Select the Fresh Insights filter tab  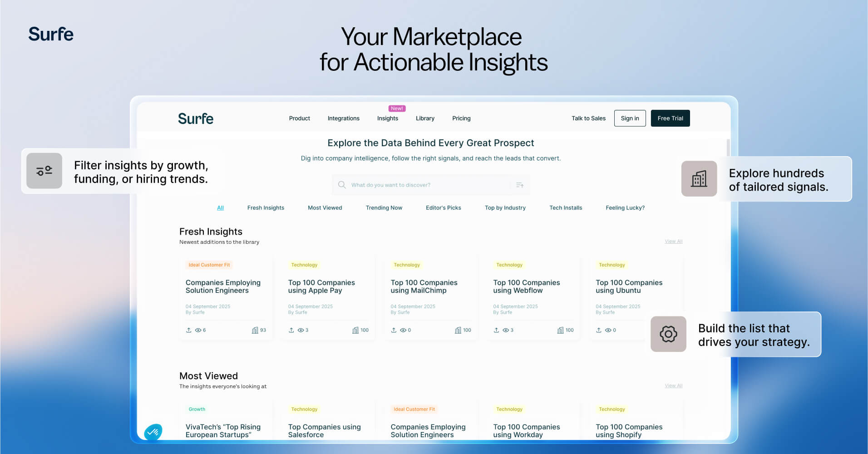click(x=266, y=208)
